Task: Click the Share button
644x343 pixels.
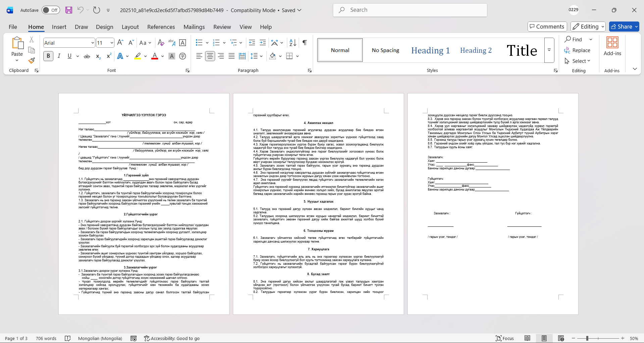Action: [624, 27]
